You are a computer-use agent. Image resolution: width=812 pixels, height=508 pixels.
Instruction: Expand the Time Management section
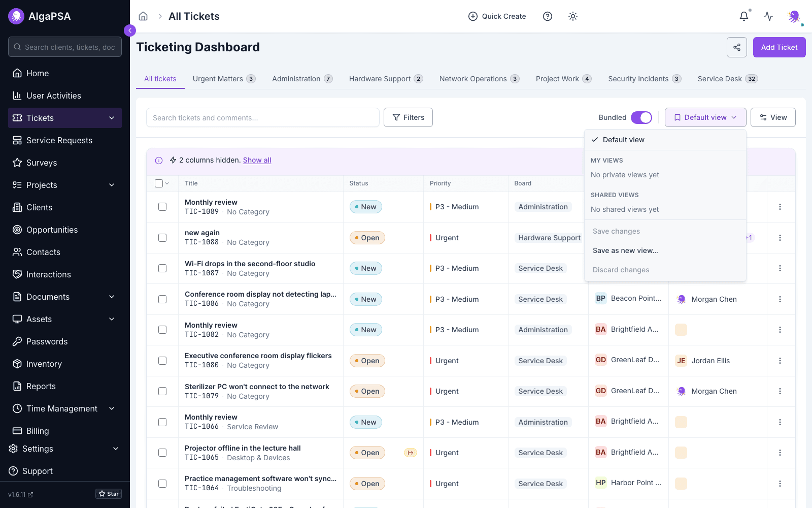pos(112,408)
